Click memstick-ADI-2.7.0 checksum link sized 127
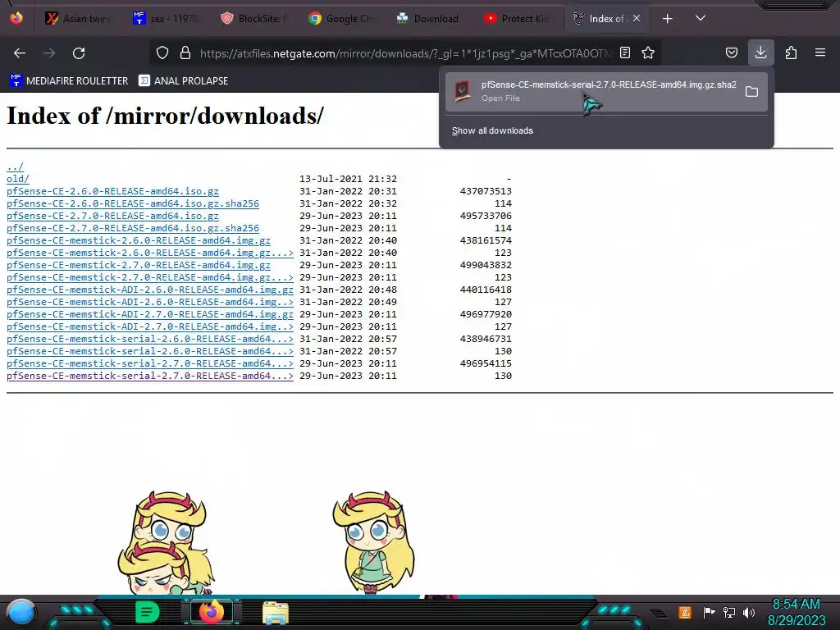This screenshot has height=630, width=840. [150, 326]
